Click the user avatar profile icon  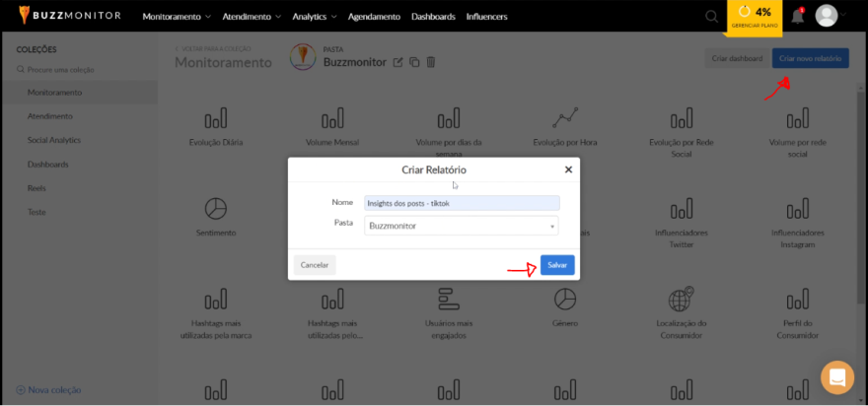[827, 17]
